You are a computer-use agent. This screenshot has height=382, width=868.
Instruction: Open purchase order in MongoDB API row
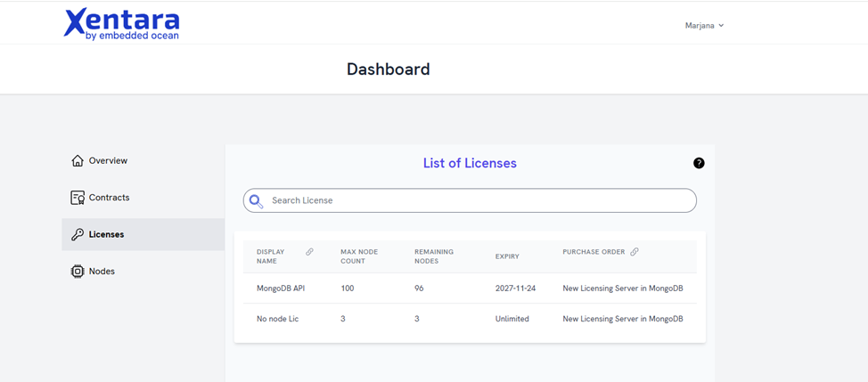tap(623, 289)
